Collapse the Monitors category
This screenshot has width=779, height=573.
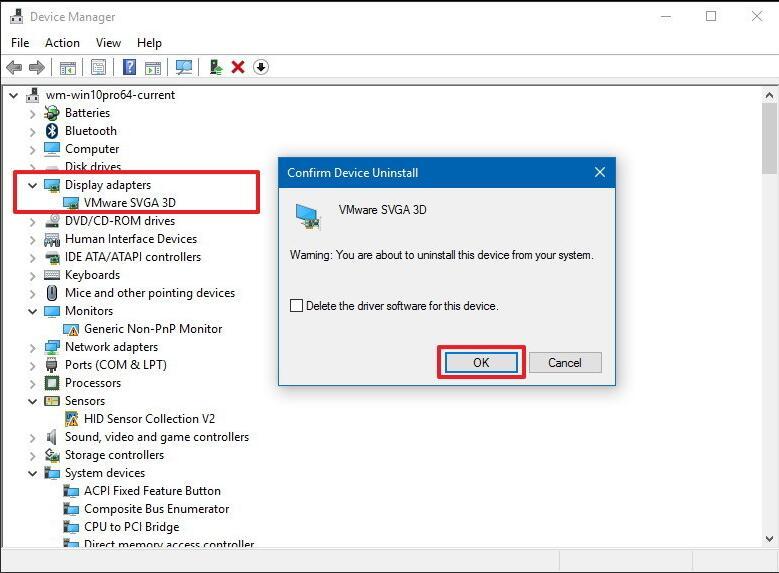click(x=32, y=312)
